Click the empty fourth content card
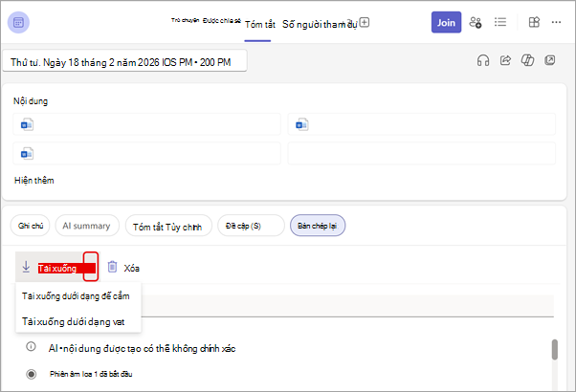Viewport: 576px width, 392px height. pos(421,153)
